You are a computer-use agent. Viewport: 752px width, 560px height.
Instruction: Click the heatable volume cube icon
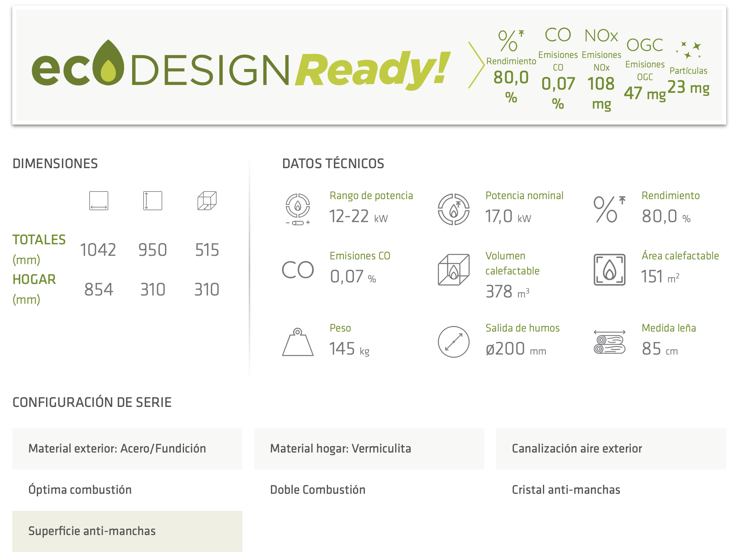pos(453,269)
